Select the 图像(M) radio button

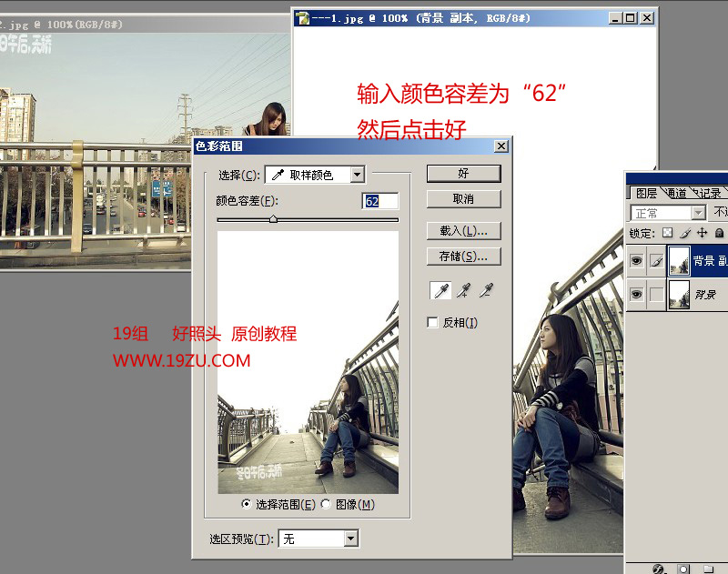(x=326, y=504)
